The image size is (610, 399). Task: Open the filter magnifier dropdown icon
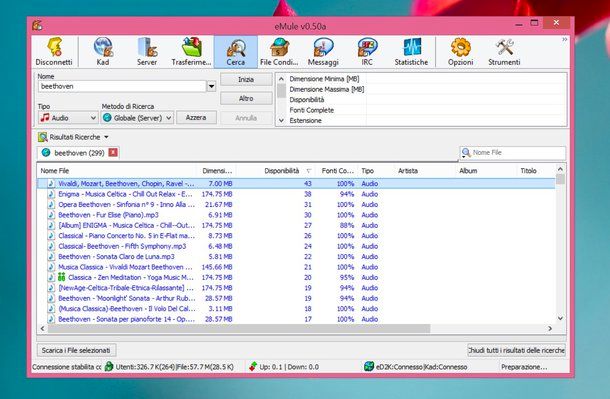466,153
